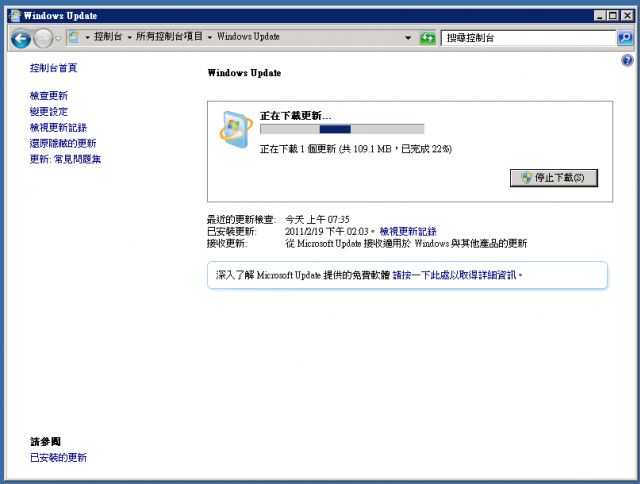
Task: Click the 檢查更新 link
Action: click(x=49, y=95)
